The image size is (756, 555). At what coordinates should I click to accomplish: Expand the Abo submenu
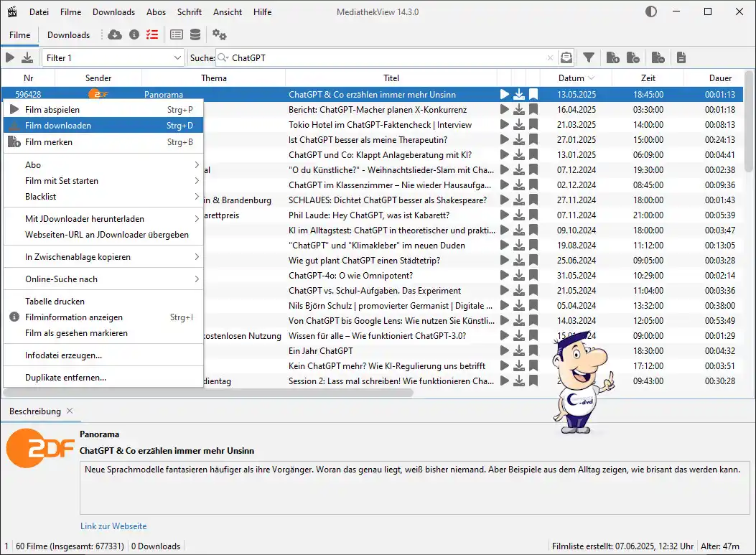pyautogui.click(x=103, y=165)
